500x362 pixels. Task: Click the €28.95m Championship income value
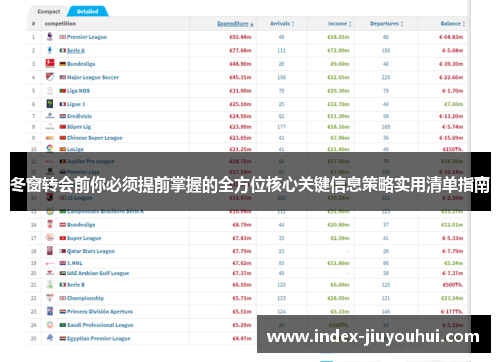pyautogui.click(x=338, y=298)
